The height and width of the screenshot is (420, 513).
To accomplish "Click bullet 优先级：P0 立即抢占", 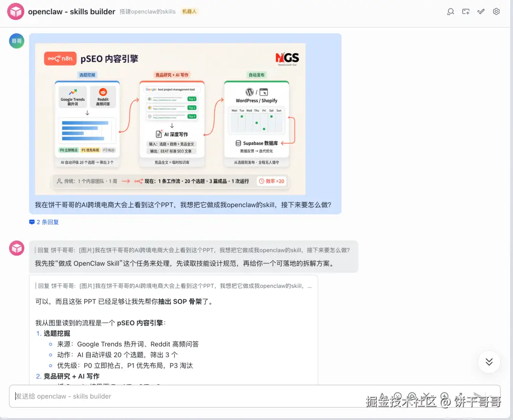I will (124, 366).
